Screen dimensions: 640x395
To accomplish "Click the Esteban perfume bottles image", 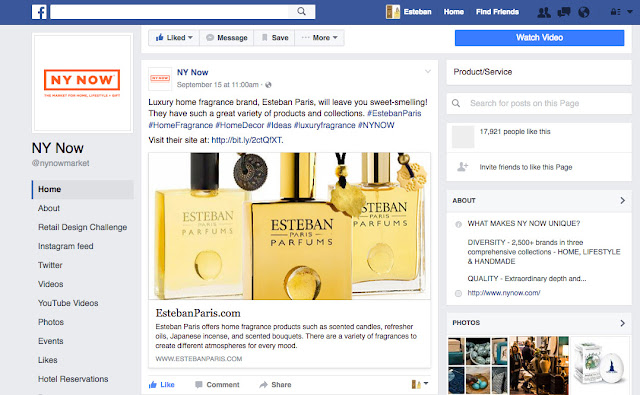I will (x=289, y=226).
